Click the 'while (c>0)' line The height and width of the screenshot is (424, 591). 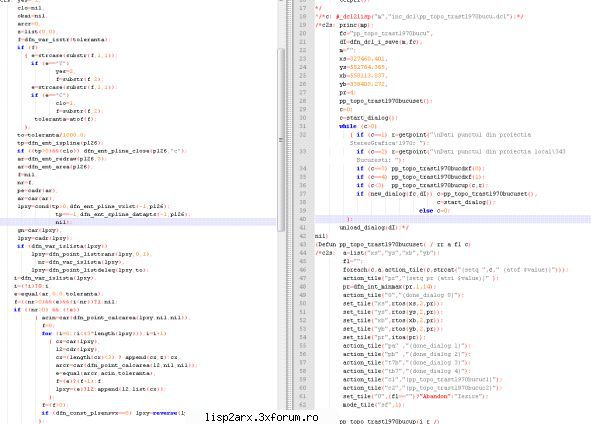[x=358, y=126]
